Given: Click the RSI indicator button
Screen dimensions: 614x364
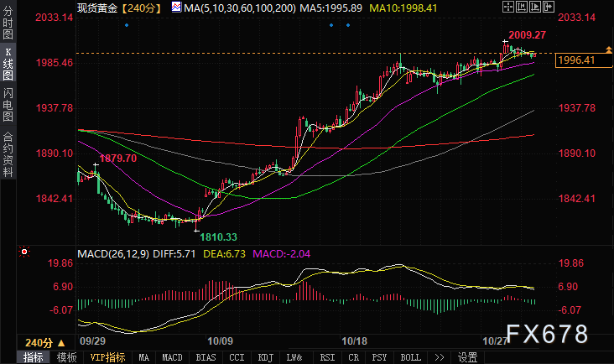Looking at the screenshot, I should (326, 356).
